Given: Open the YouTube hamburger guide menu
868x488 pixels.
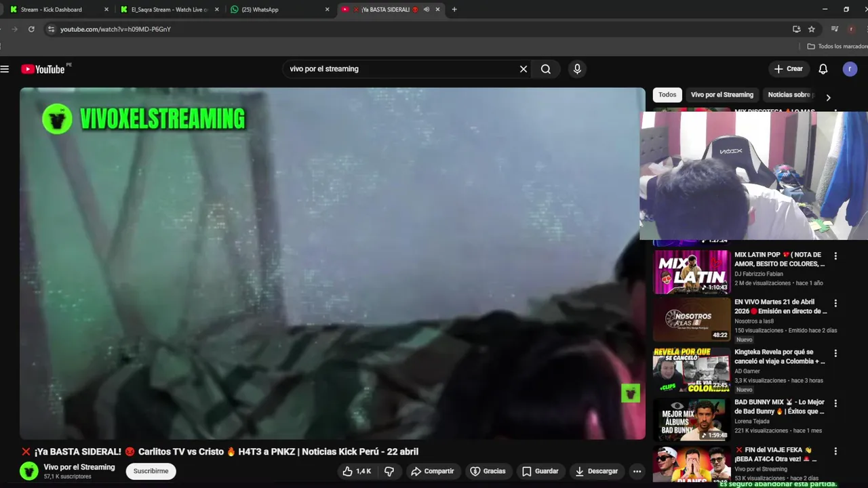Looking at the screenshot, I should point(5,69).
